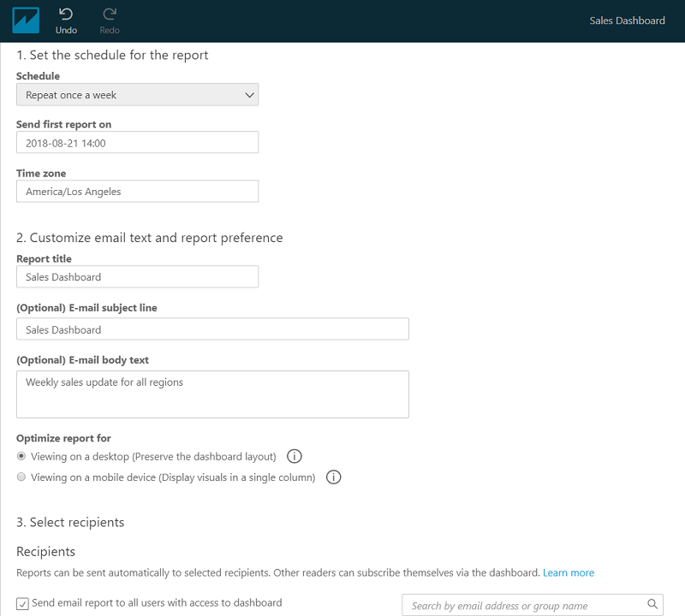Click the Send first report on date field
Image resolution: width=685 pixels, height=616 pixels.
(137, 142)
